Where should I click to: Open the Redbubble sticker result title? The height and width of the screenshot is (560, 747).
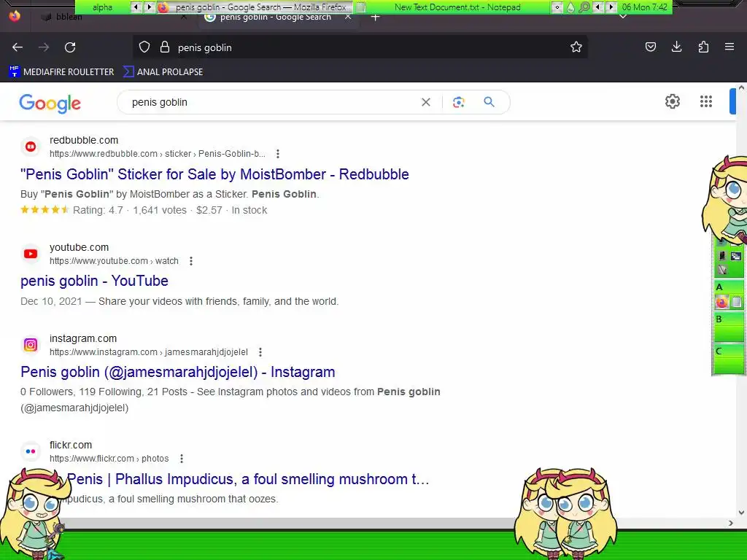click(x=214, y=174)
